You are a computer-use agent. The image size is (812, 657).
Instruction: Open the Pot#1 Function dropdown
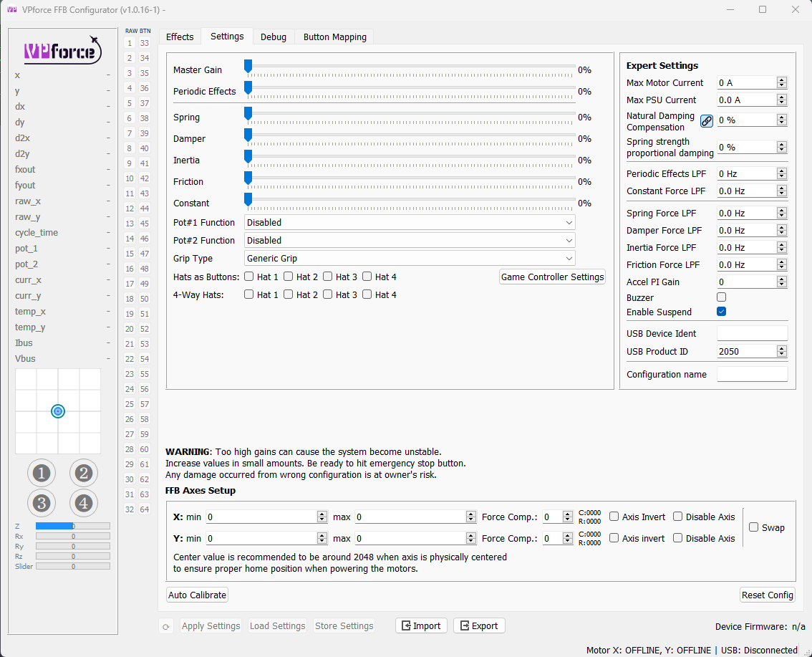pos(410,222)
